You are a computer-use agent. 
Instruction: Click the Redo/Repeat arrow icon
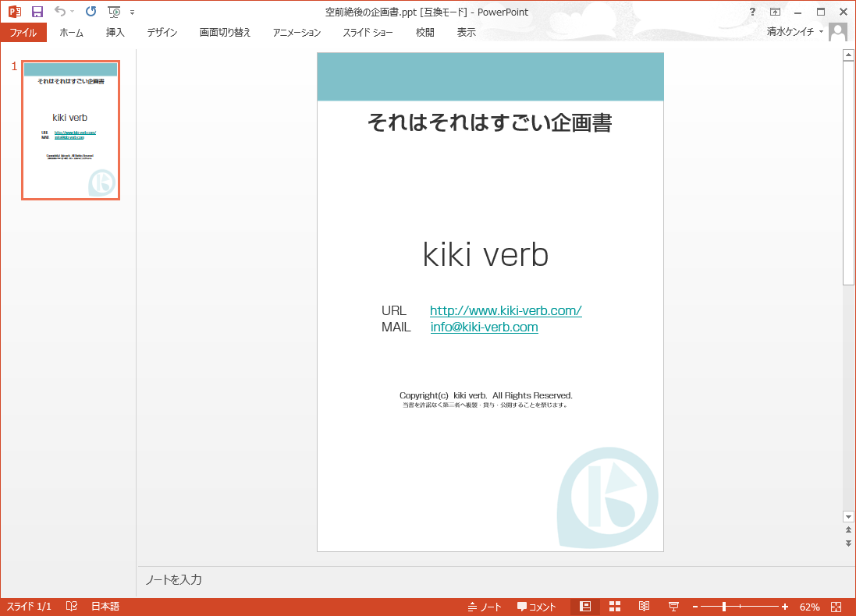tap(91, 12)
